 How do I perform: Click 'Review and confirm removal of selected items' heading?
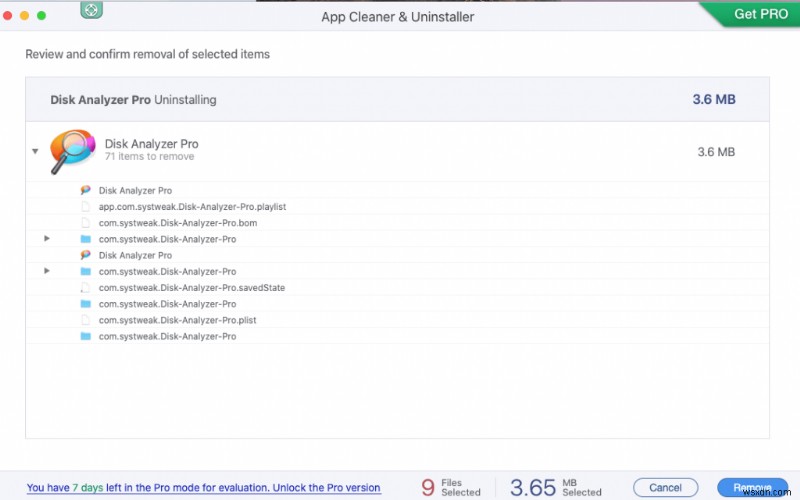(x=147, y=54)
